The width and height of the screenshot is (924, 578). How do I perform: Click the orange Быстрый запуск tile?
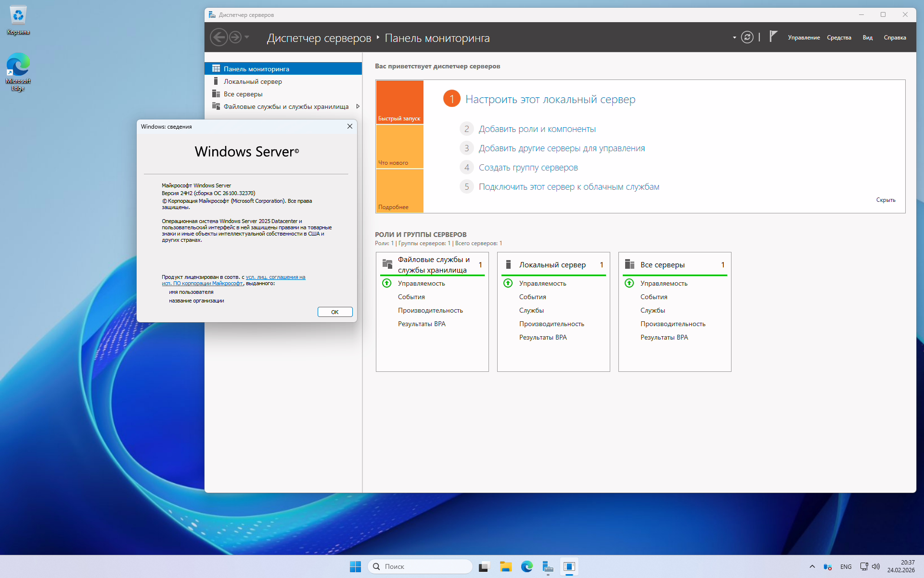click(399, 102)
